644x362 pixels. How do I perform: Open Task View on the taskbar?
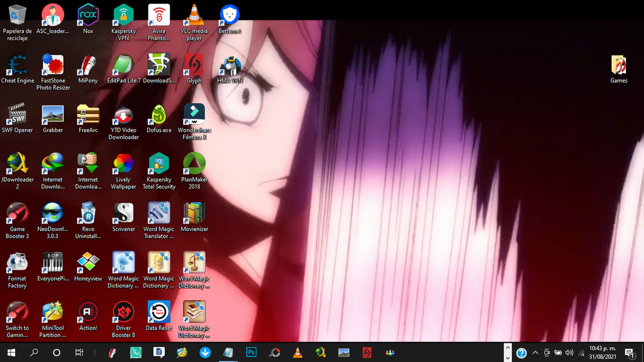tap(79, 352)
